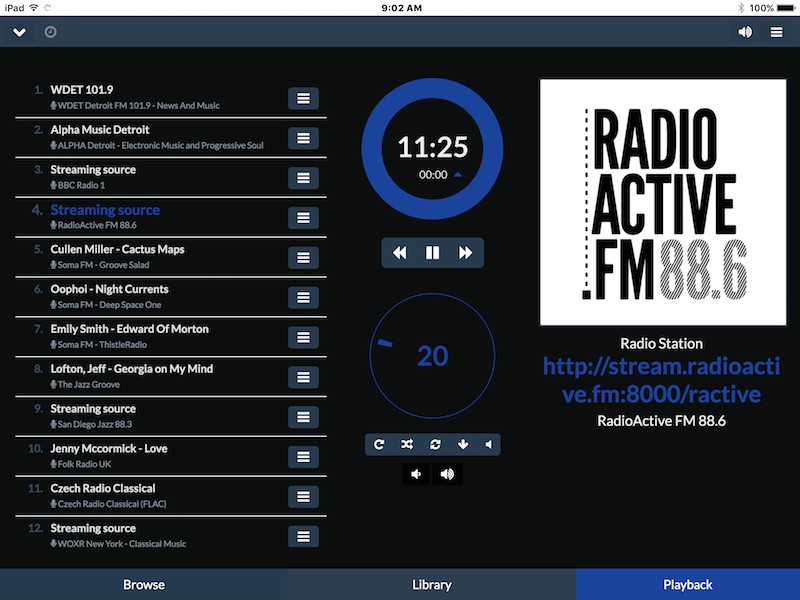Image resolution: width=800 pixels, height=600 pixels.
Task: Open menu for WOXR New York item
Action: [x=303, y=536]
